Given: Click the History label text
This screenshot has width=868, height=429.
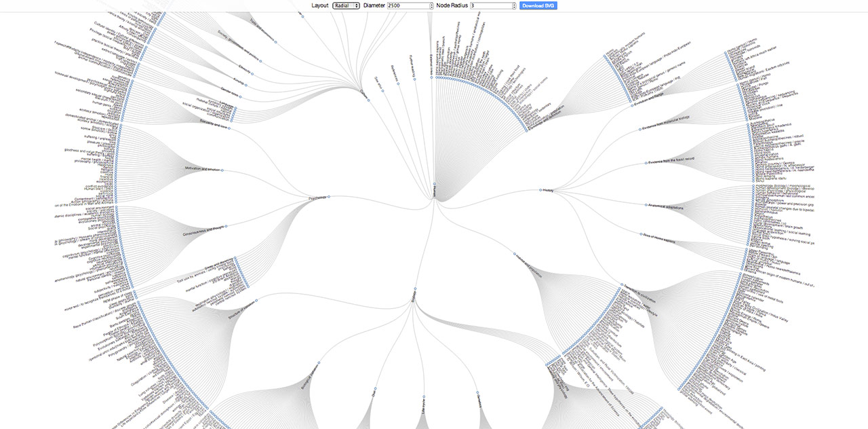Looking at the screenshot, I should (549, 191).
